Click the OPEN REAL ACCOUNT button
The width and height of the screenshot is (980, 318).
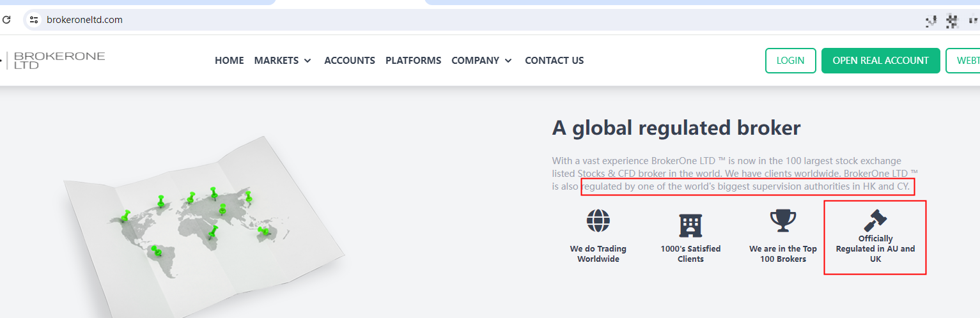[x=881, y=61]
